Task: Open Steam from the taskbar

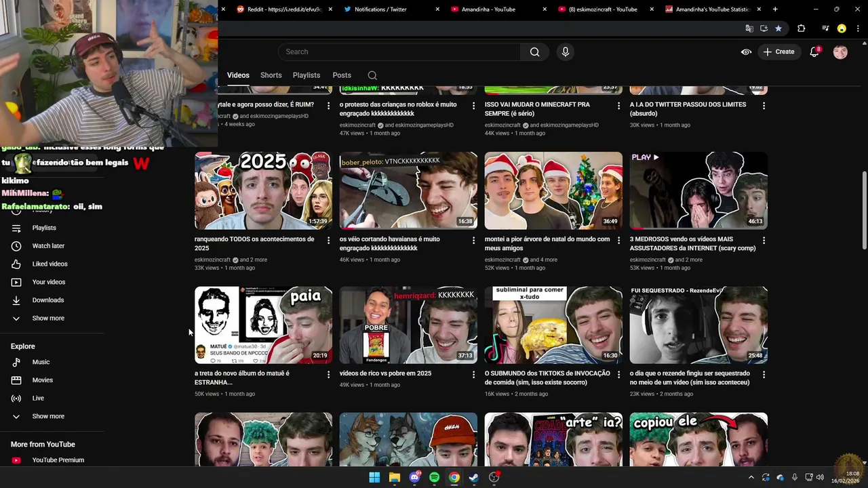Action: (474, 477)
